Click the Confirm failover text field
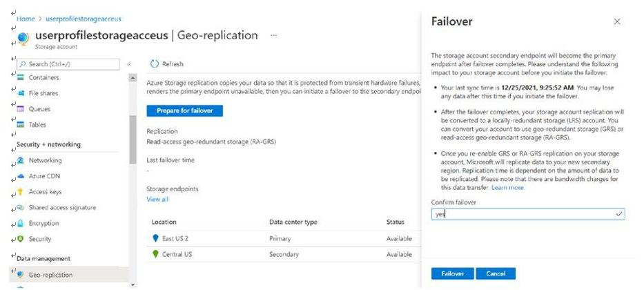Viewport: 644px width, 290px height. [528, 214]
